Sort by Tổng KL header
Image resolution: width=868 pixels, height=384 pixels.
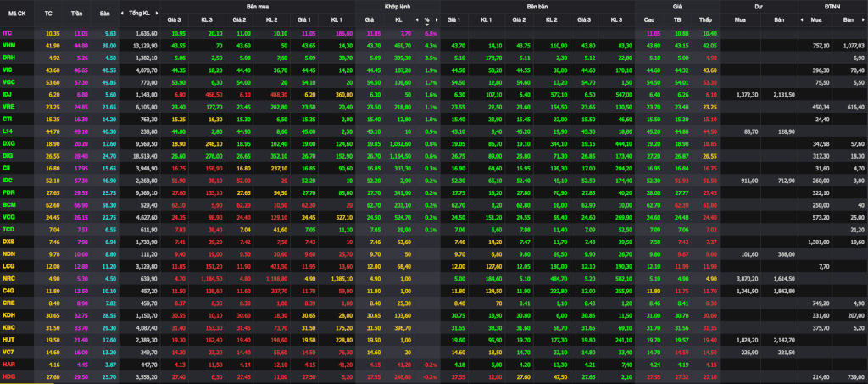(x=138, y=13)
